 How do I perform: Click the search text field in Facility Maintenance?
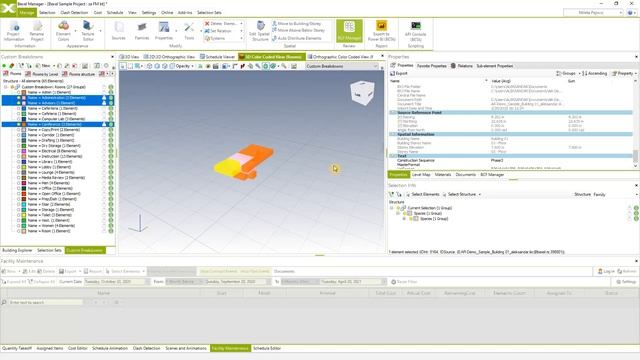[45, 302]
